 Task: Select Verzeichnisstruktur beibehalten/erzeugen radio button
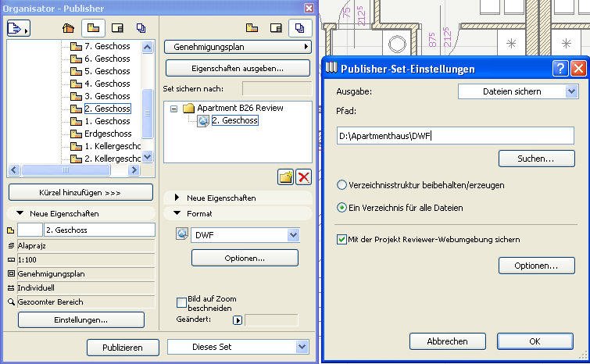(x=341, y=185)
